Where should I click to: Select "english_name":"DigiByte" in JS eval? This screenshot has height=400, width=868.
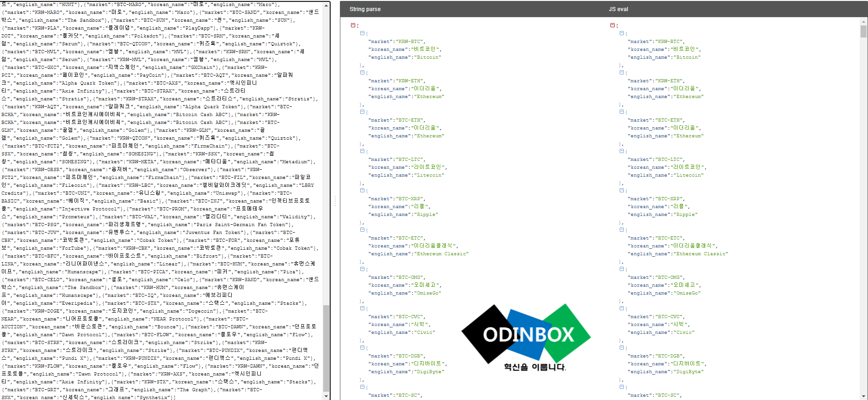tap(665, 372)
